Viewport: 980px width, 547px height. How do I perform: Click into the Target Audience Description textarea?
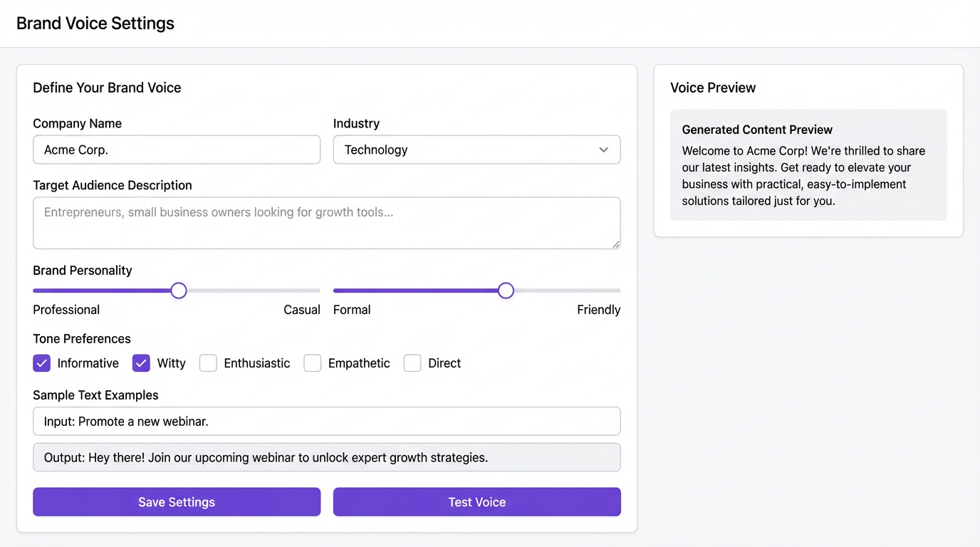pos(326,223)
